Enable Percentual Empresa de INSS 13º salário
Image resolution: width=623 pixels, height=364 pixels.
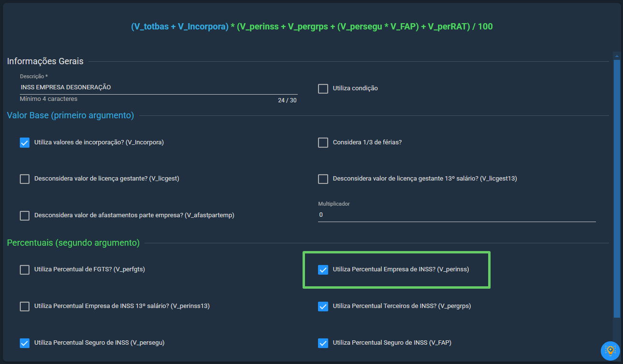coord(25,307)
